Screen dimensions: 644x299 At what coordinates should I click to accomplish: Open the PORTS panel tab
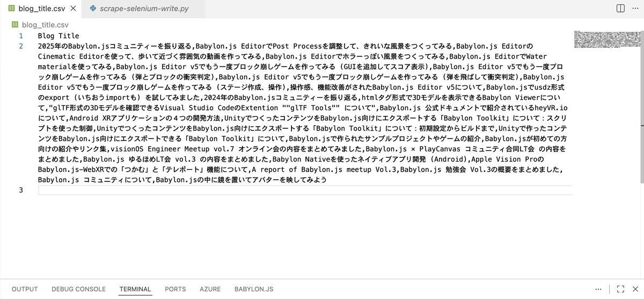(175, 289)
